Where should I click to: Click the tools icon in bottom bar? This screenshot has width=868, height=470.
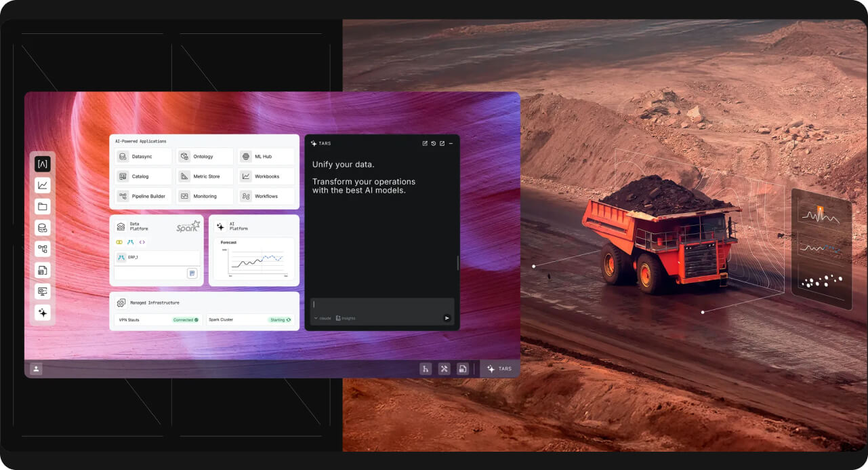(x=445, y=369)
